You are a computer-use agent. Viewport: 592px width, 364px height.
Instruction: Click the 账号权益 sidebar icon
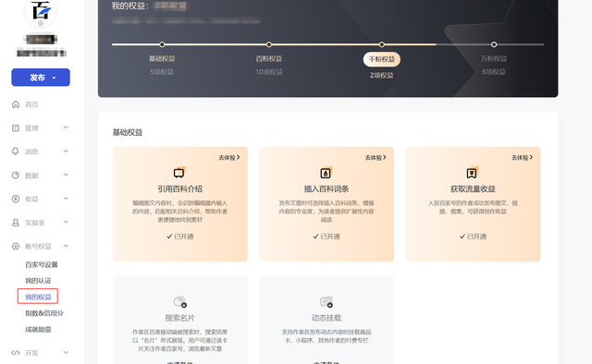click(16, 247)
